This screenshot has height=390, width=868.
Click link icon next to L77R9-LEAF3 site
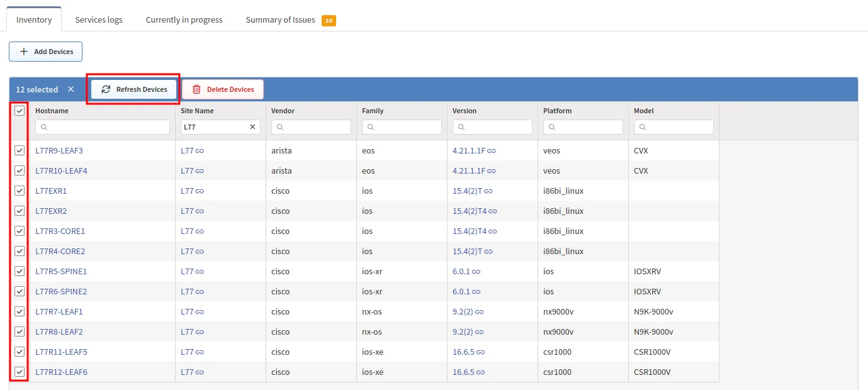point(200,151)
